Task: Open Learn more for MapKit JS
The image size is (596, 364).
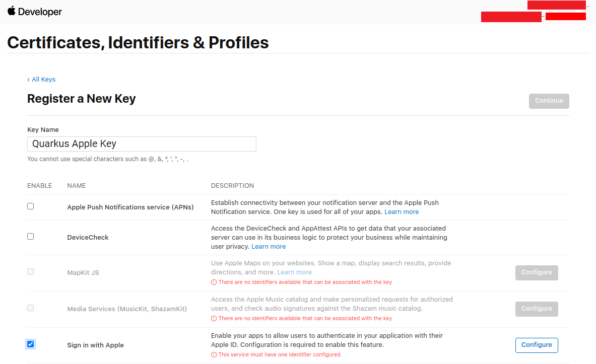Action: click(294, 272)
